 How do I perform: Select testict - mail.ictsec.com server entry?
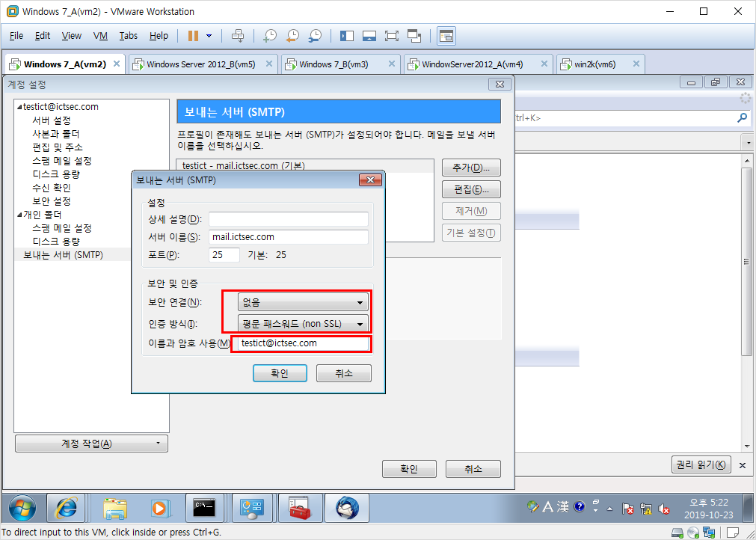304,166
